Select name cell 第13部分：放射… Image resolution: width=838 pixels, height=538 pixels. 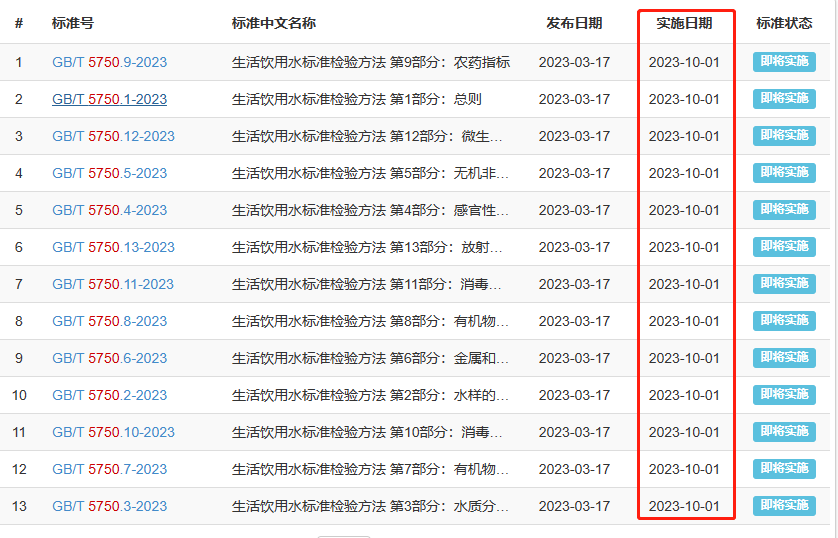(x=367, y=247)
